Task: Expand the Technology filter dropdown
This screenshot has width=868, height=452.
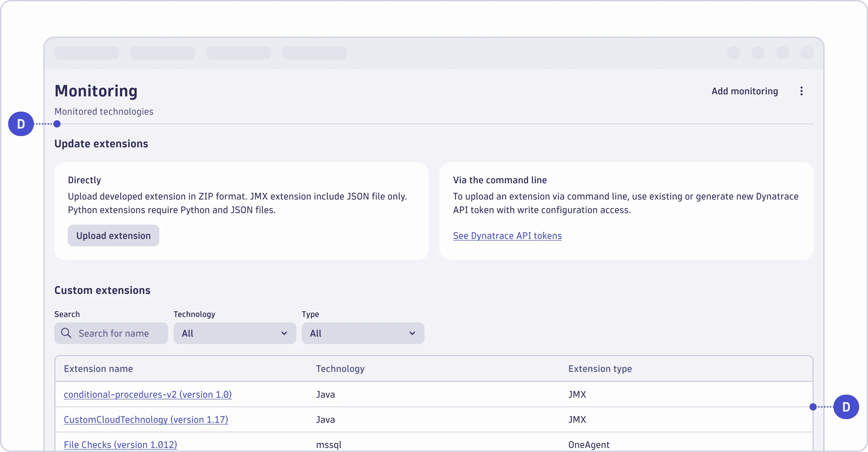Action: tap(235, 333)
